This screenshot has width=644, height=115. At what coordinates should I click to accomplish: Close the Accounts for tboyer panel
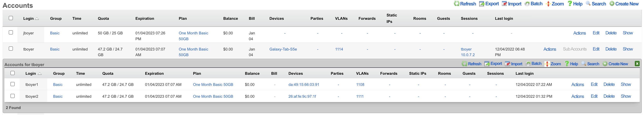[x=637, y=64]
